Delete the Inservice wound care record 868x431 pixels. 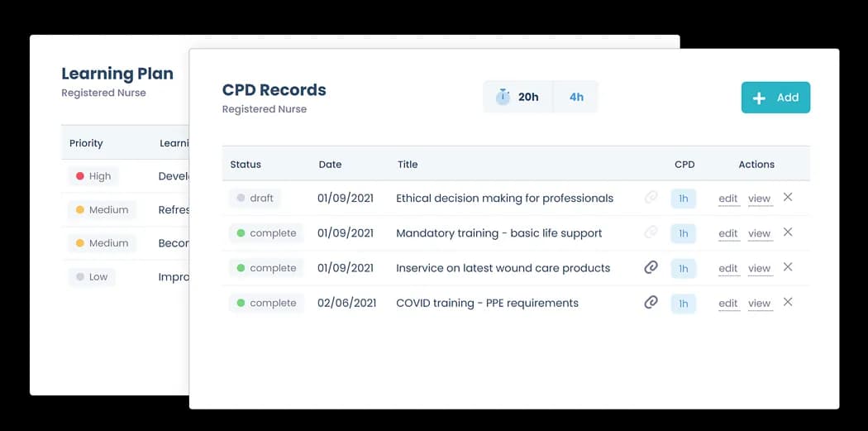[788, 266]
